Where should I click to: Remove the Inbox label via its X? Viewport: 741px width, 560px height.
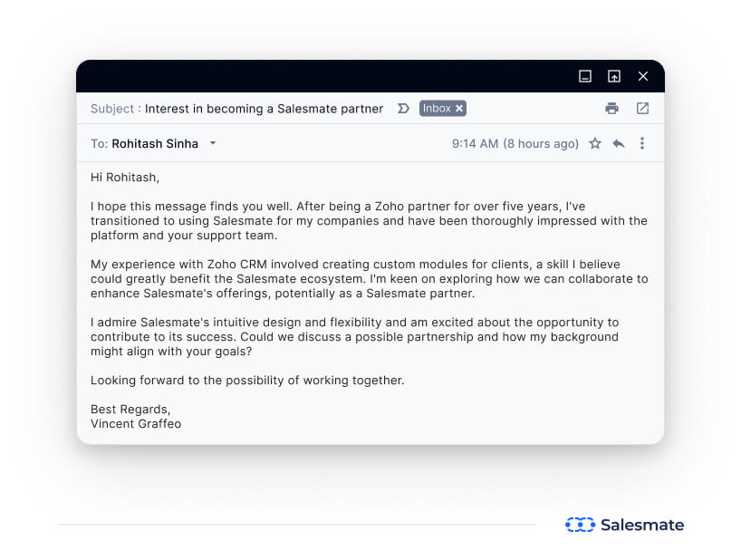458,108
